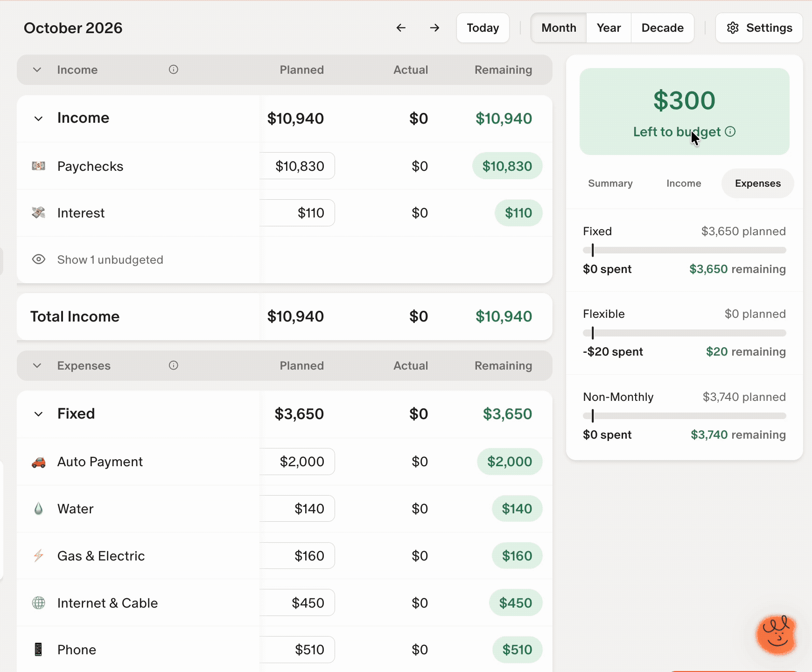
Task: Switch to Decade view
Action: pos(662,28)
